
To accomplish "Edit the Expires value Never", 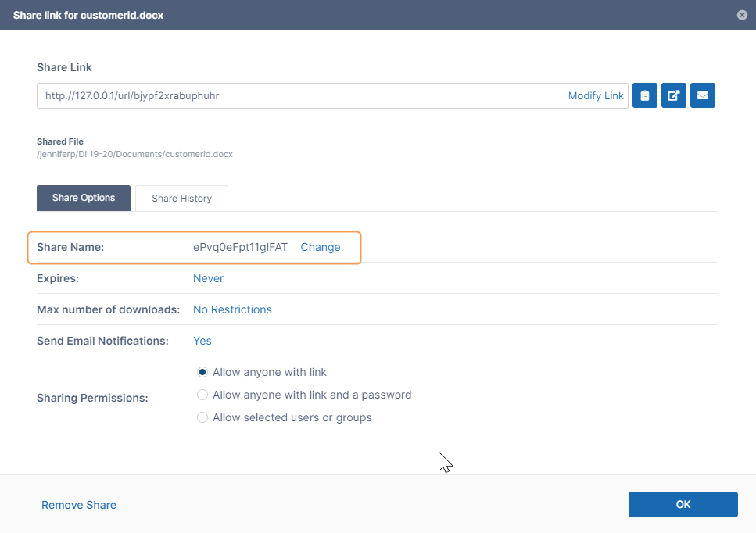I will pyautogui.click(x=208, y=278).
